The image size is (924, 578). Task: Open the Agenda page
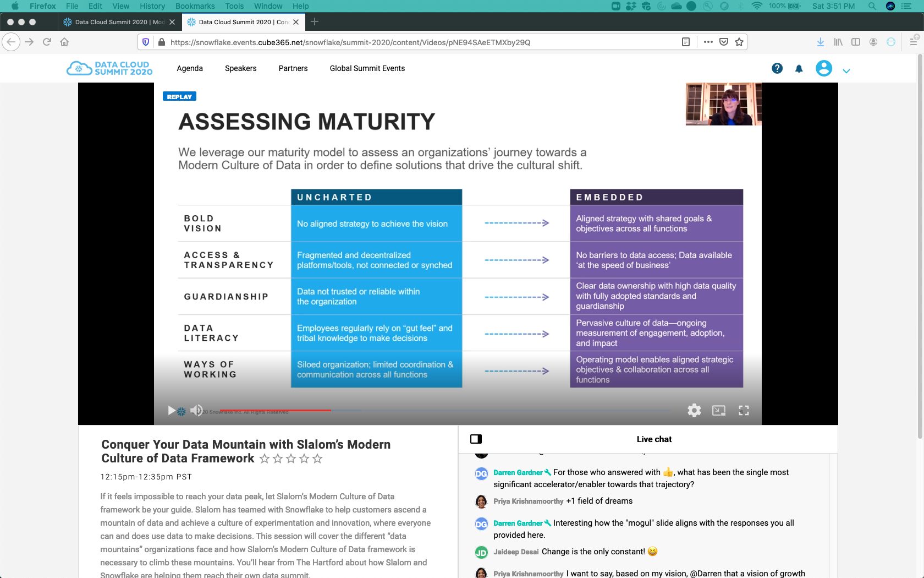click(190, 68)
